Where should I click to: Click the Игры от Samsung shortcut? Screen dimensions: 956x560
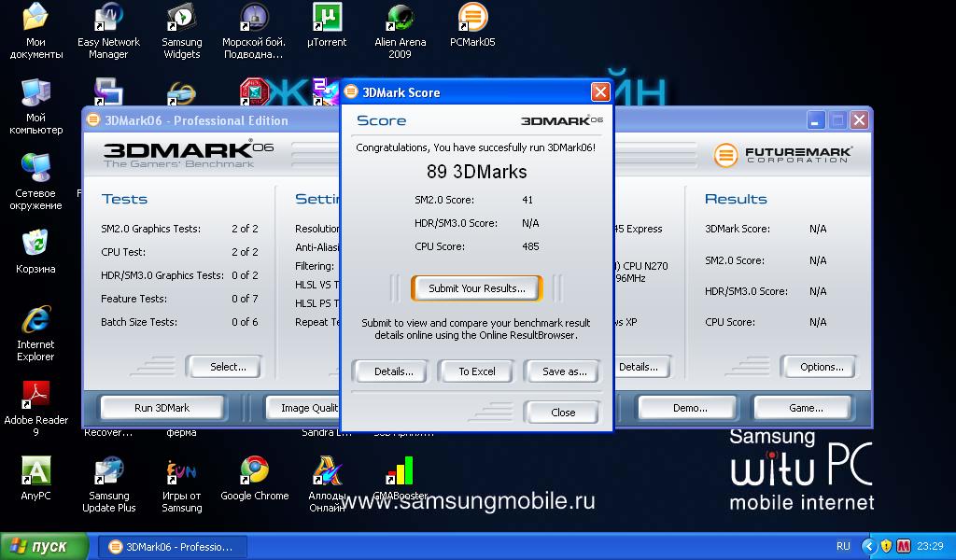(182, 484)
